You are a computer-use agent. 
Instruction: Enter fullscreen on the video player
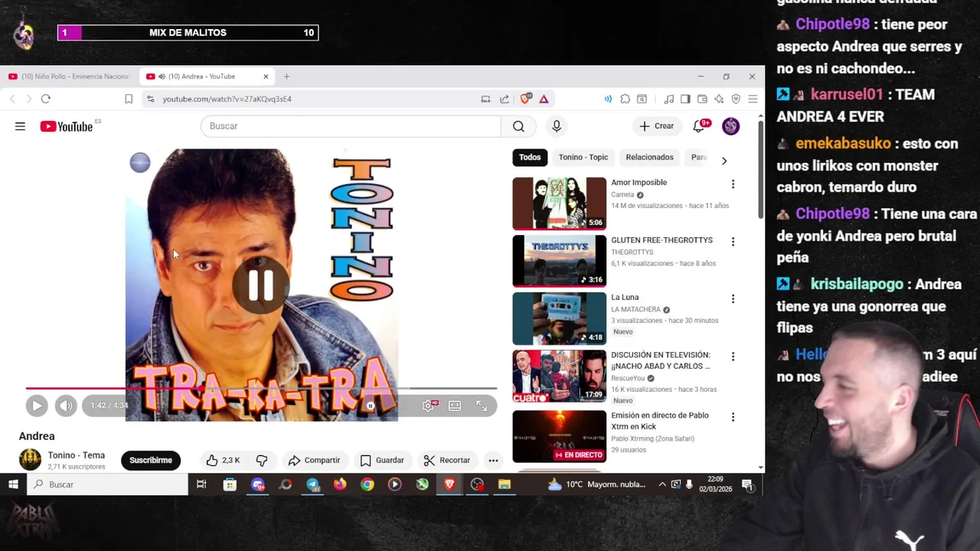click(x=482, y=406)
